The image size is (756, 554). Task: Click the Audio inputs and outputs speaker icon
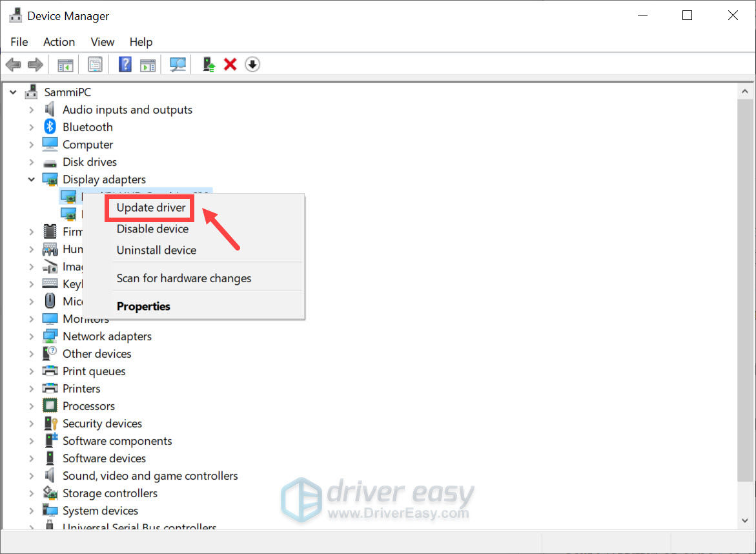coord(49,110)
